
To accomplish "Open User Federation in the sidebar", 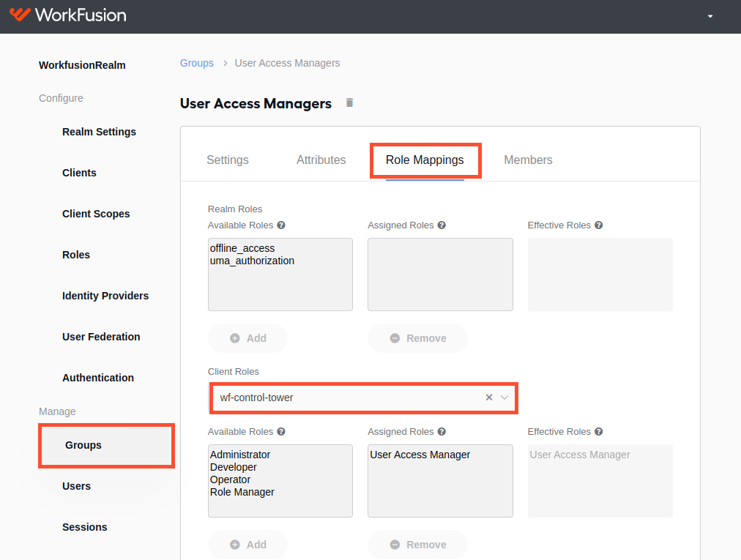I will click(x=101, y=337).
